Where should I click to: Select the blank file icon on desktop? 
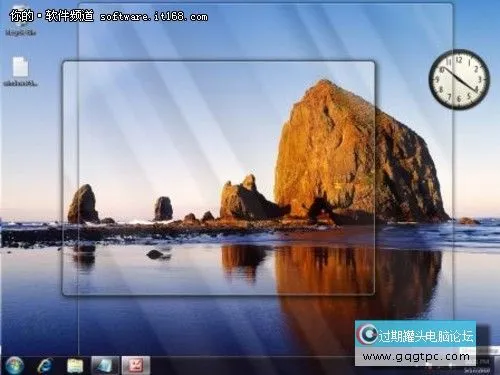tap(21, 71)
